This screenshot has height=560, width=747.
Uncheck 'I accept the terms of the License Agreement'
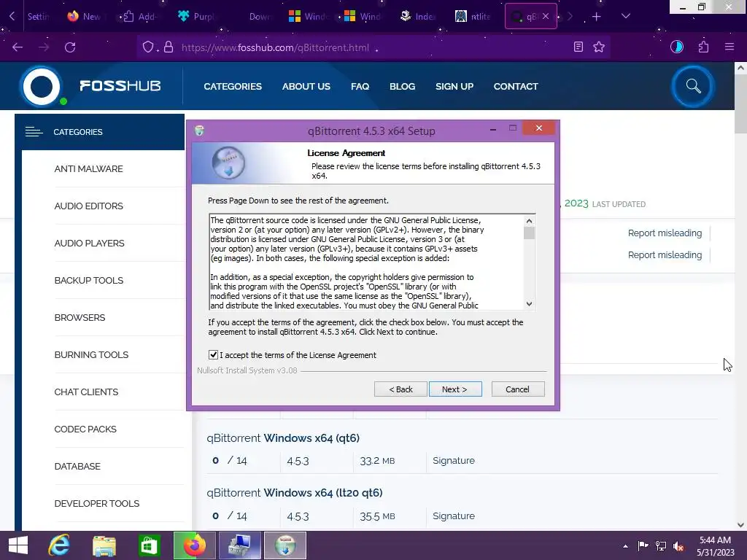coord(214,355)
